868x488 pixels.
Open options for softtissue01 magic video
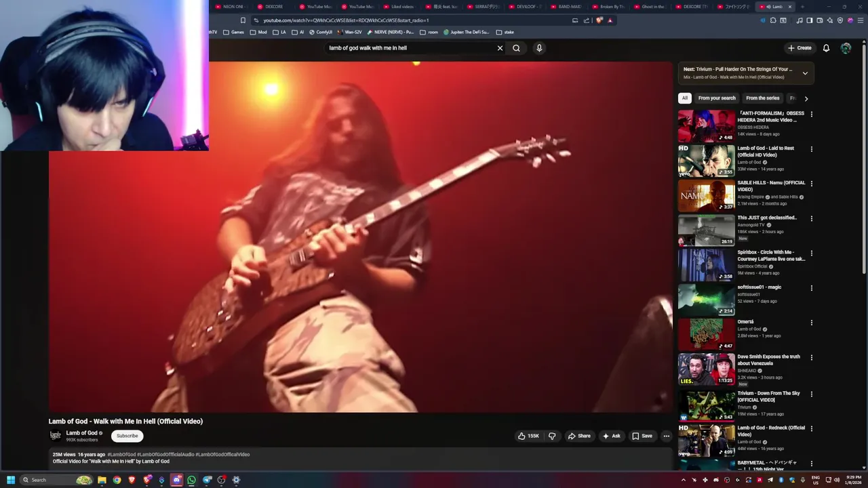pos(811,288)
